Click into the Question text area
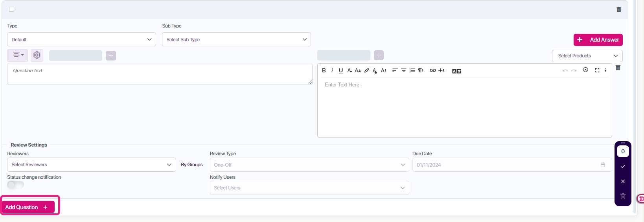The height and width of the screenshot is (222, 644). (160, 74)
